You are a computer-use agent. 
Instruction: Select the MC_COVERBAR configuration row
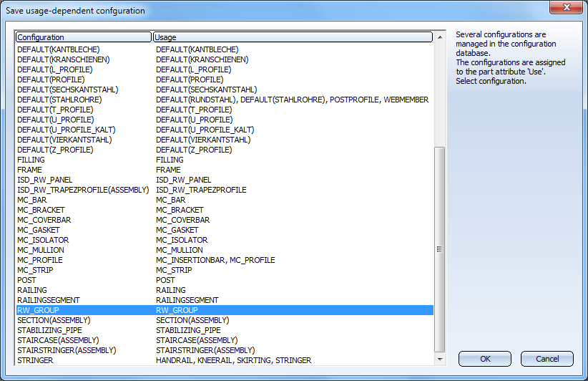click(225, 220)
